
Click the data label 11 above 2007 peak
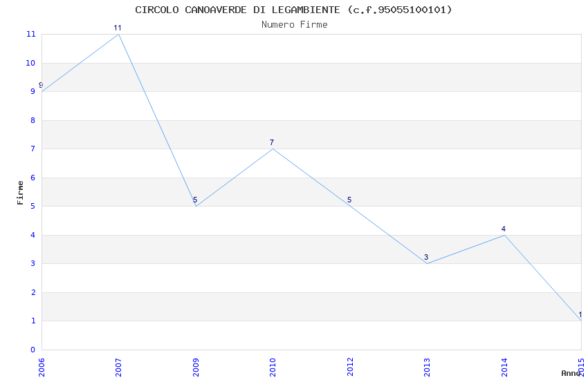pyautogui.click(x=118, y=28)
